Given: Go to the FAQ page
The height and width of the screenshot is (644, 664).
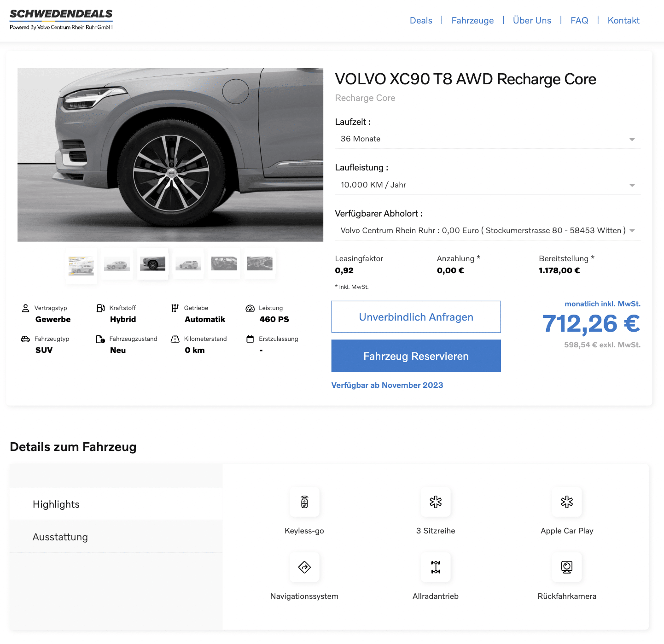Looking at the screenshot, I should click(579, 20).
